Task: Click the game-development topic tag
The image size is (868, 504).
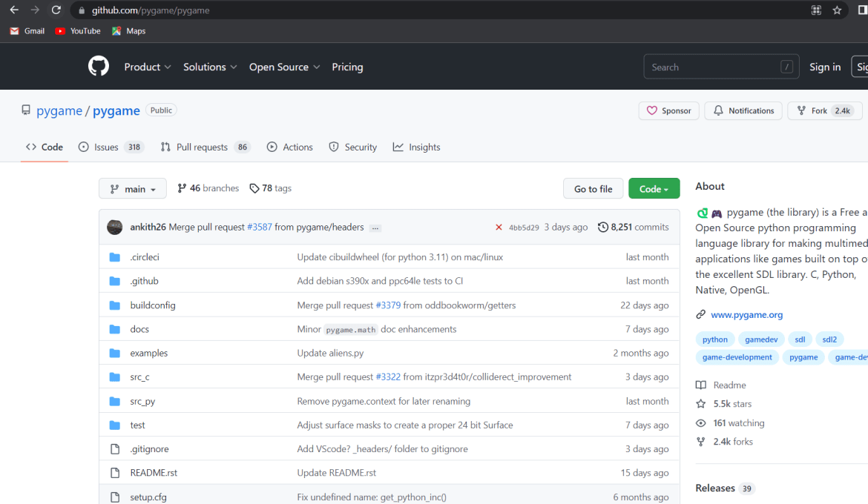Action: pyautogui.click(x=737, y=357)
